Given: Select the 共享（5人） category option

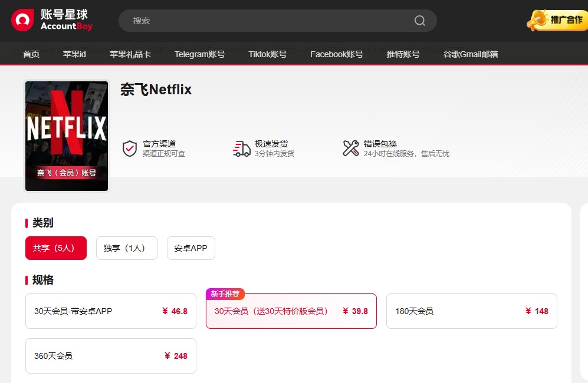Looking at the screenshot, I should [x=56, y=248].
